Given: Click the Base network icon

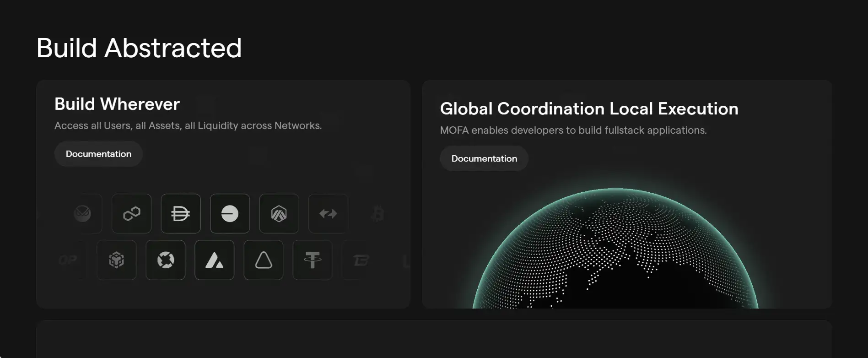Looking at the screenshot, I should 230,213.
